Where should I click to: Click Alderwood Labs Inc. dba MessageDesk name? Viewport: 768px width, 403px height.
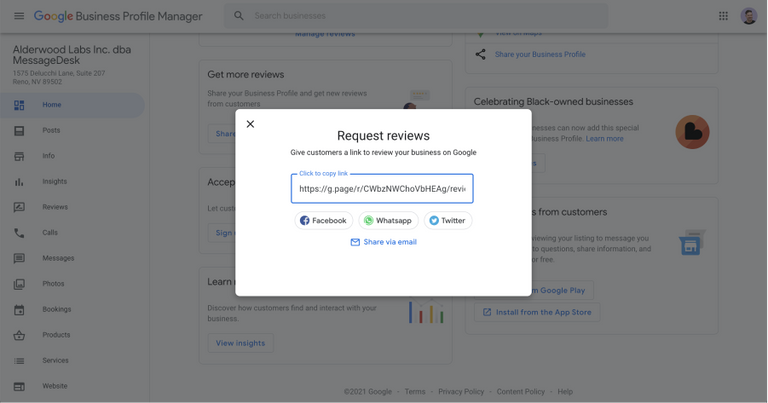[x=72, y=55]
